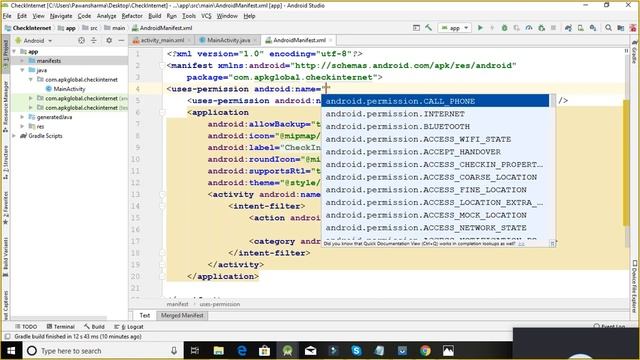This screenshot has width=640, height=360.
Task: Click Sync Project with Gradle Files icon
Action: (568, 28)
